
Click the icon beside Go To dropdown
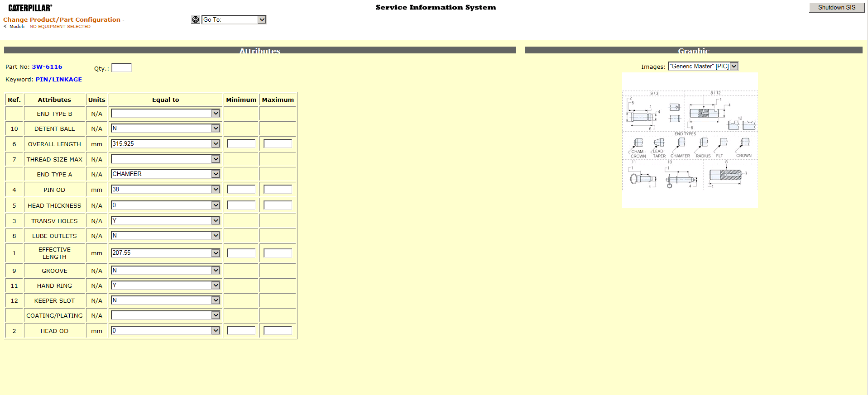(x=196, y=19)
